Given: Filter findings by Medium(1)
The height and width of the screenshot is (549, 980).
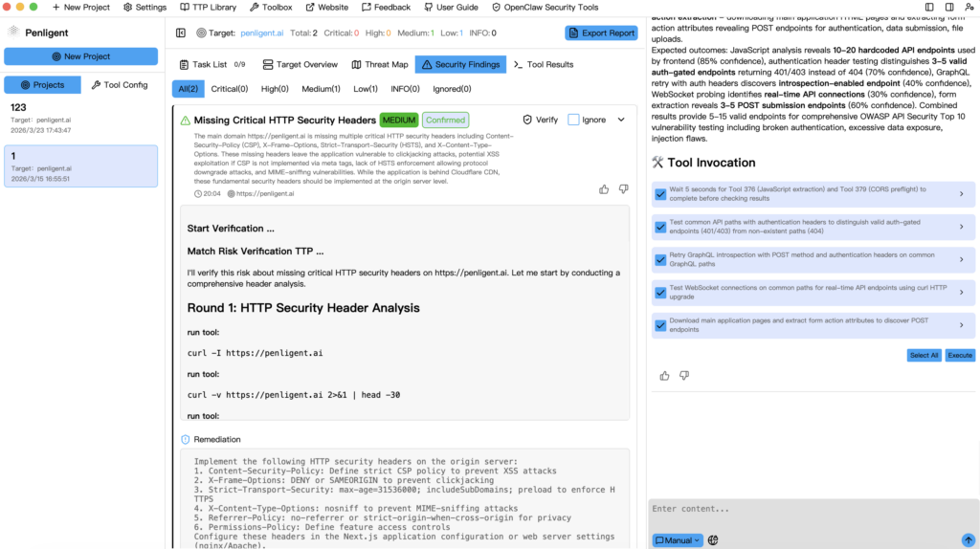Looking at the screenshot, I should pyautogui.click(x=321, y=89).
